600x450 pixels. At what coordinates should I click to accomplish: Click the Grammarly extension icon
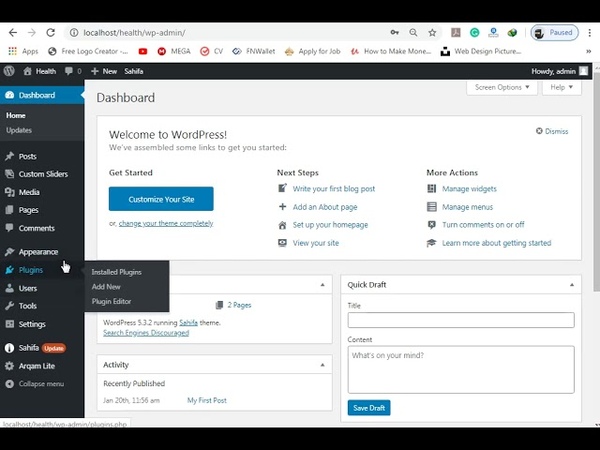[474, 33]
